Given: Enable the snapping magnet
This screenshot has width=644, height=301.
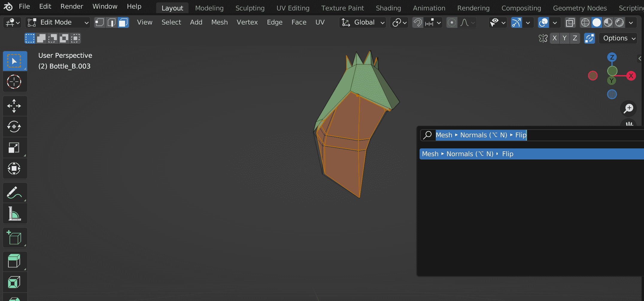Looking at the screenshot, I should (417, 22).
